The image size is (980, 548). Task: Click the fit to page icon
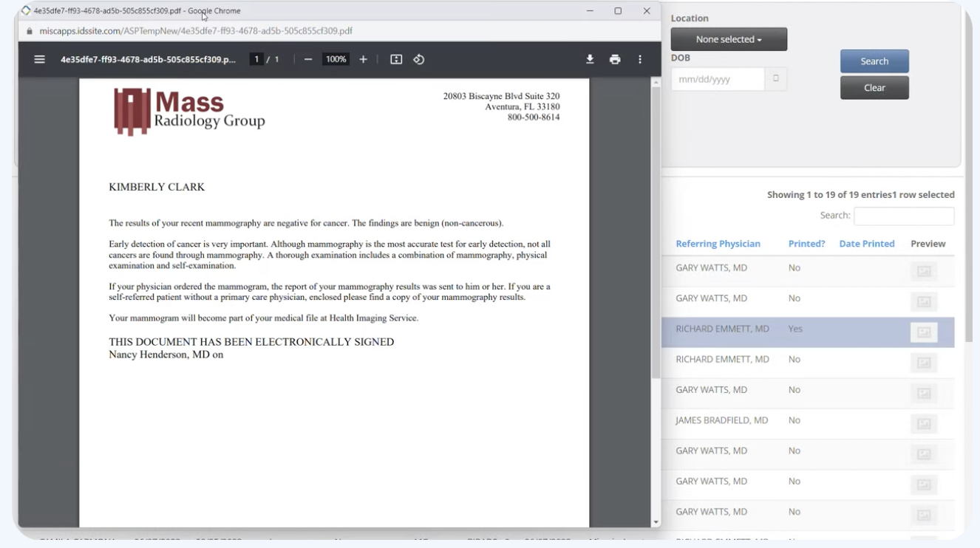[396, 60]
